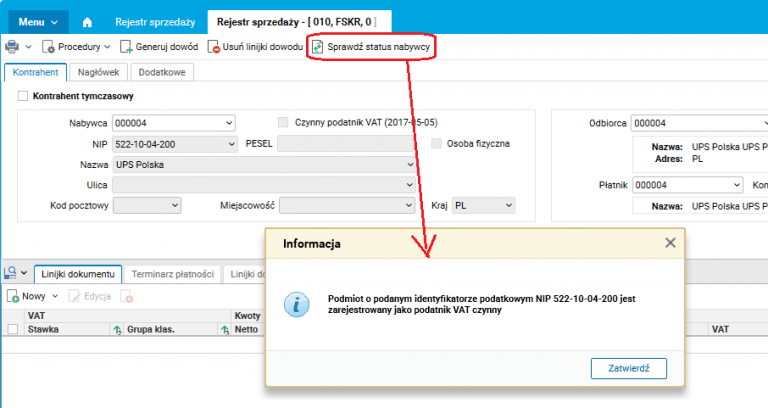Screen dimensions: 768x408
Task: Toggle Kontrahent tymczasowy checkbox
Action: click(x=23, y=96)
